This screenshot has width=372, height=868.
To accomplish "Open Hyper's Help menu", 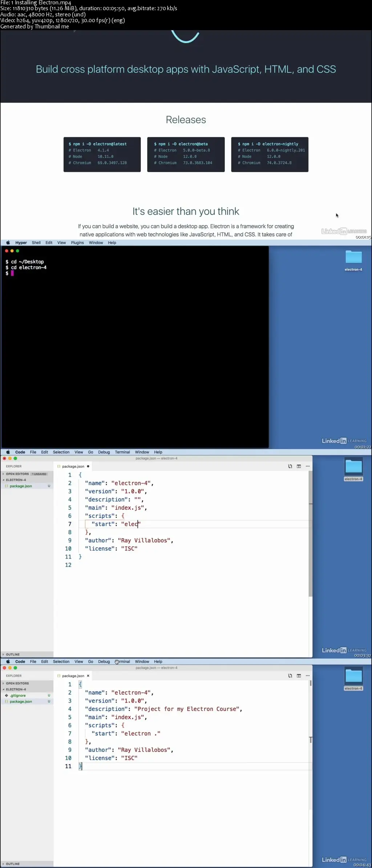I will (x=112, y=243).
